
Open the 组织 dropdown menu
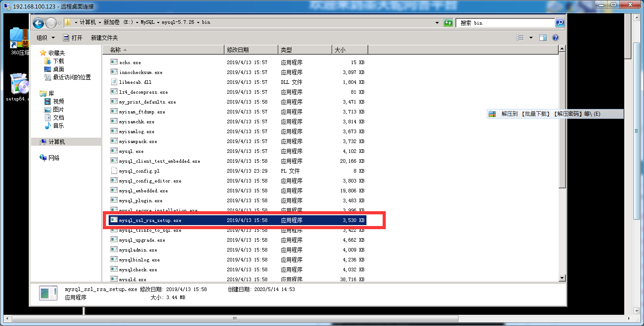tap(45, 38)
